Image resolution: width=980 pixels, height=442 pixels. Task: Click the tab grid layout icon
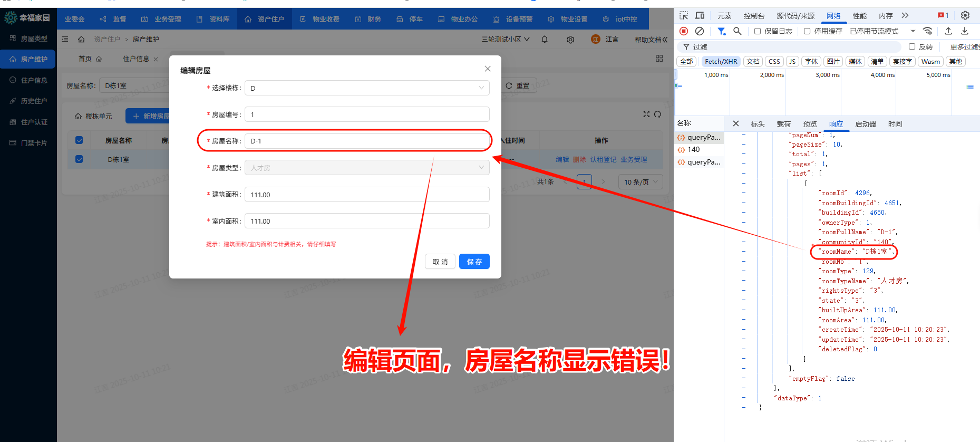coord(659,58)
